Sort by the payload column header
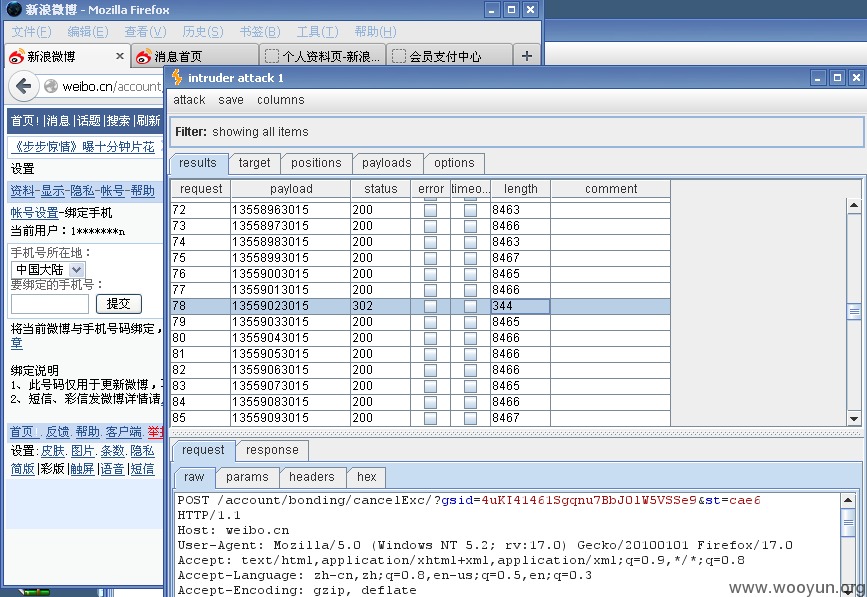Image resolution: width=867 pixels, height=597 pixels. (x=291, y=189)
